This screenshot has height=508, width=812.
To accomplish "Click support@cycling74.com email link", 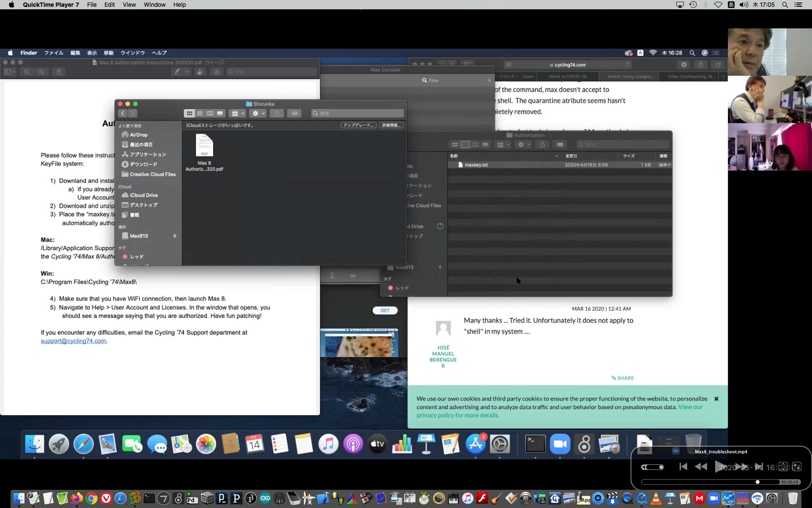I will pos(73,341).
